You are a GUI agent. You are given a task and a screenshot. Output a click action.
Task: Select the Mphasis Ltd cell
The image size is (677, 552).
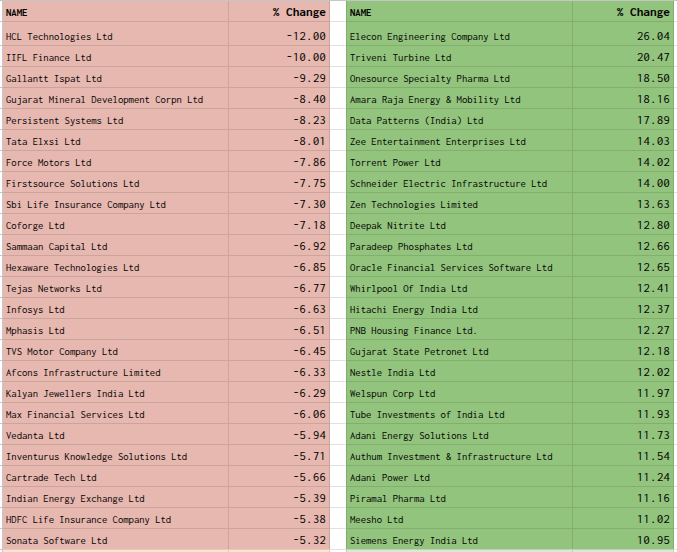115,331
